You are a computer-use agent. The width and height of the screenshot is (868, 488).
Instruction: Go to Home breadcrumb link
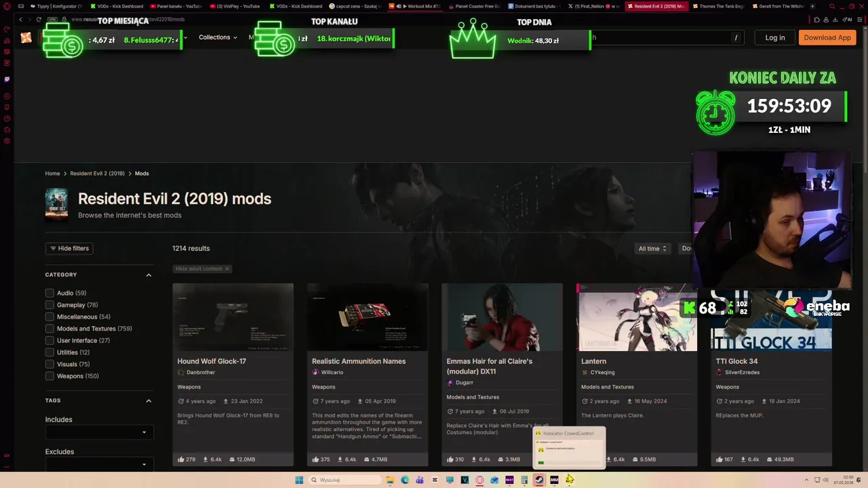[52, 174]
